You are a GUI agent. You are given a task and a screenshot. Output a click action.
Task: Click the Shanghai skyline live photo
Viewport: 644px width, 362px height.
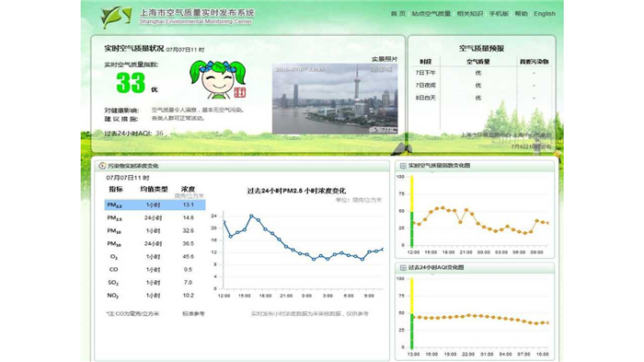pyautogui.click(x=335, y=99)
